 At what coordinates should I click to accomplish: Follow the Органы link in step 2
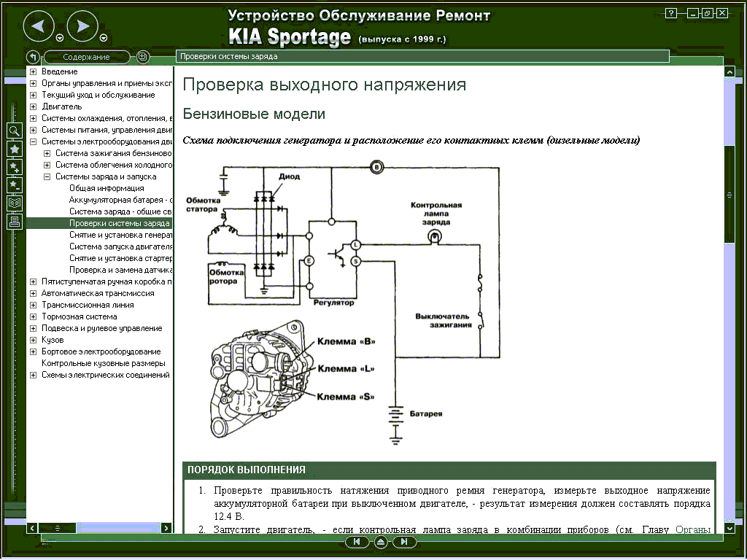pyautogui.click(x=693, y=529)
